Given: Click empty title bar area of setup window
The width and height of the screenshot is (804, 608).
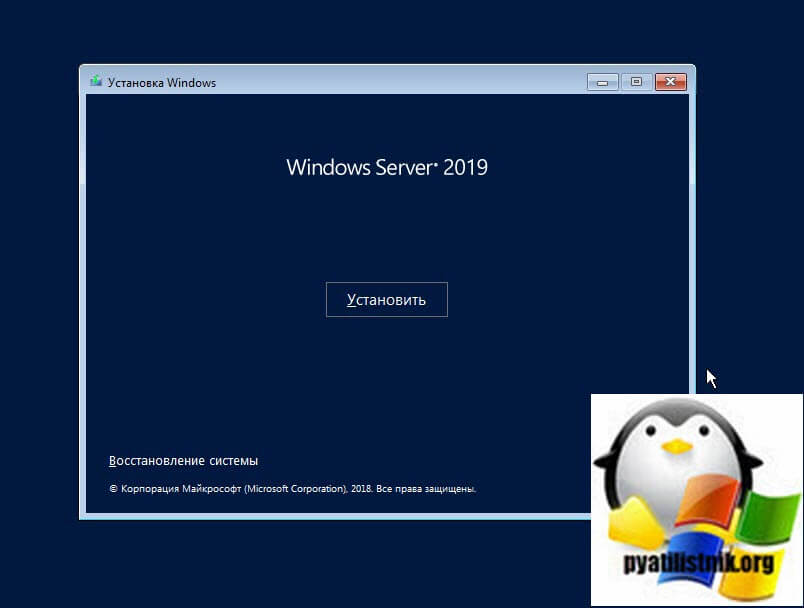Looking at the screenshot, I should [x=400, y=82].
